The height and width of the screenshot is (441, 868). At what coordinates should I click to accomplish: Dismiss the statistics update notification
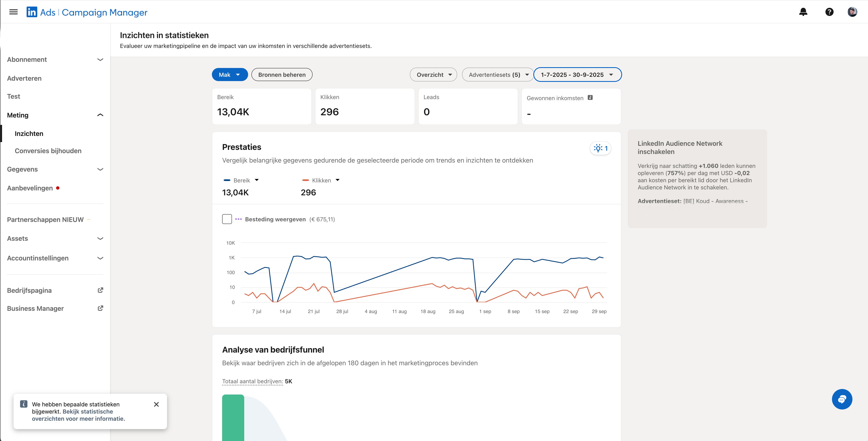156,404
